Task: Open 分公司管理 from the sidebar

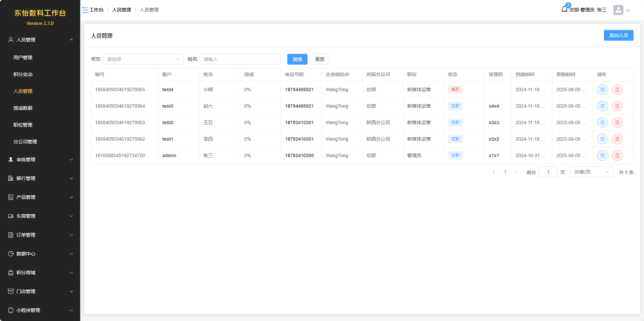Action: (x=25, y=142)
